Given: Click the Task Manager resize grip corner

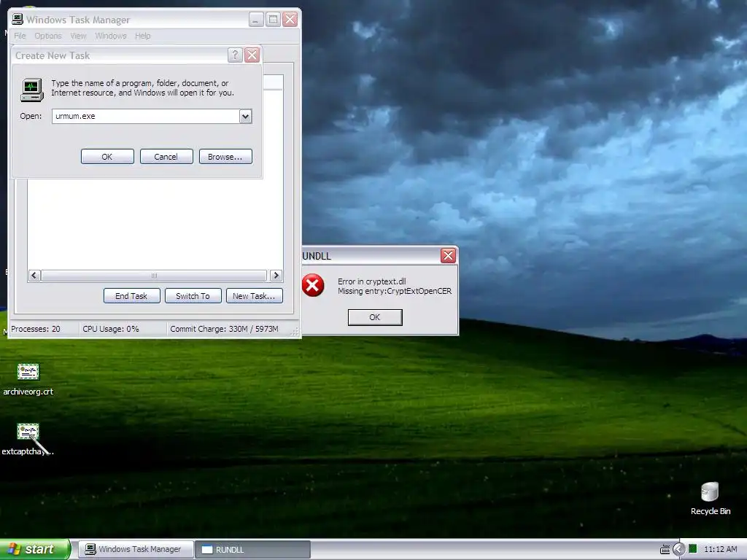Looking at the screenshot, I should 295,332.
